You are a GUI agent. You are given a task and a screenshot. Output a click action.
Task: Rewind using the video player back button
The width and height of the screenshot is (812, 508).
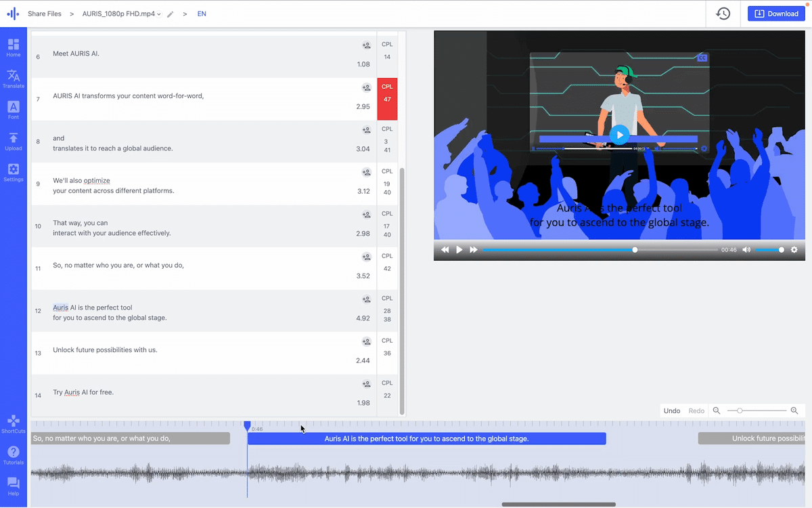(x=445, y=250)
